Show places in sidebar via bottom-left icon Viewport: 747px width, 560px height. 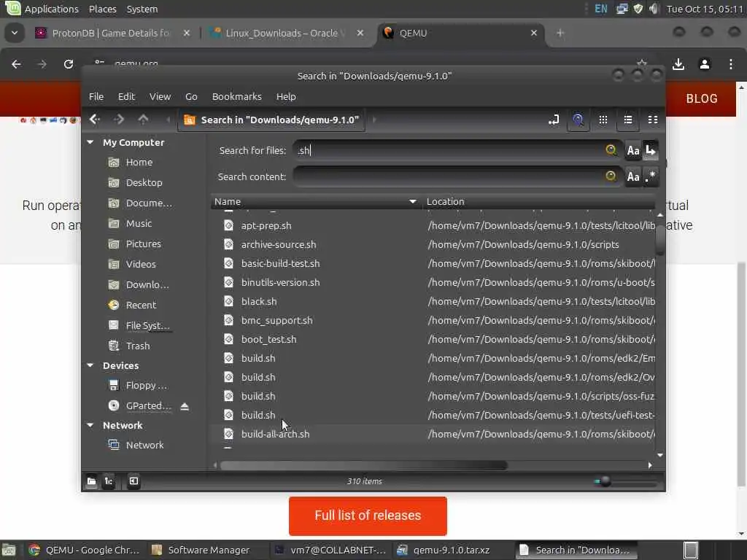tap(91, 481)
